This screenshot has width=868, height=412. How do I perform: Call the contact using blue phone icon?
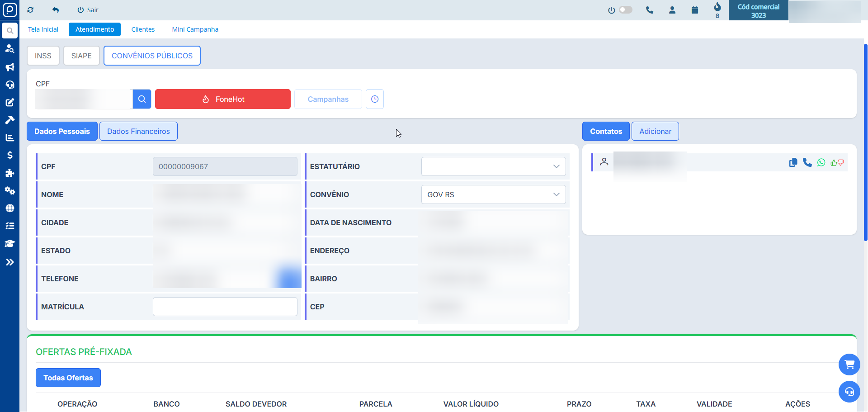(807, 162)
